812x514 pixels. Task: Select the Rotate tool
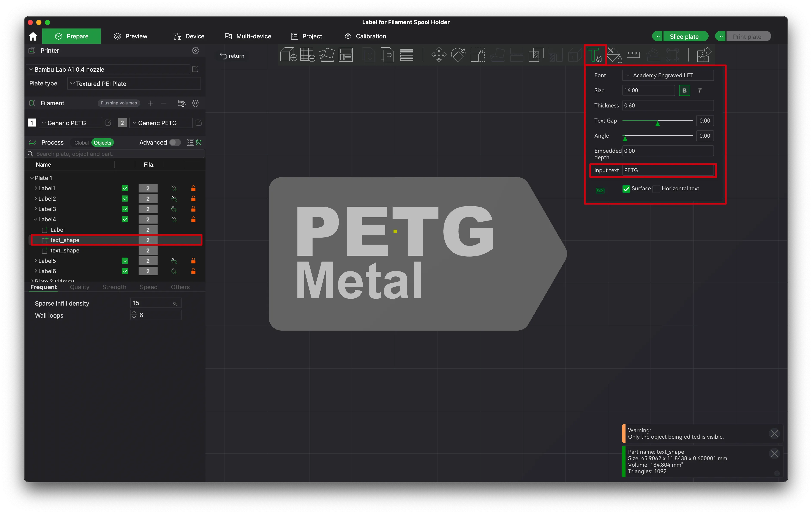458,55
